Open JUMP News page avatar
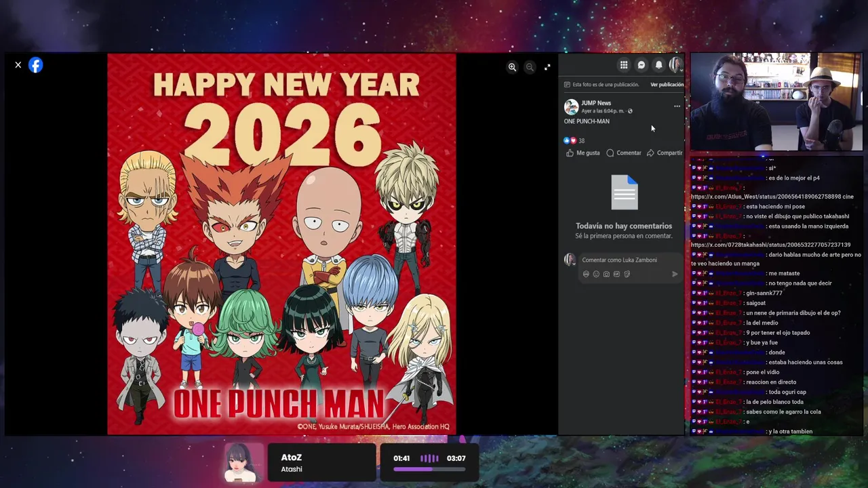 click(x=572, y=107)
